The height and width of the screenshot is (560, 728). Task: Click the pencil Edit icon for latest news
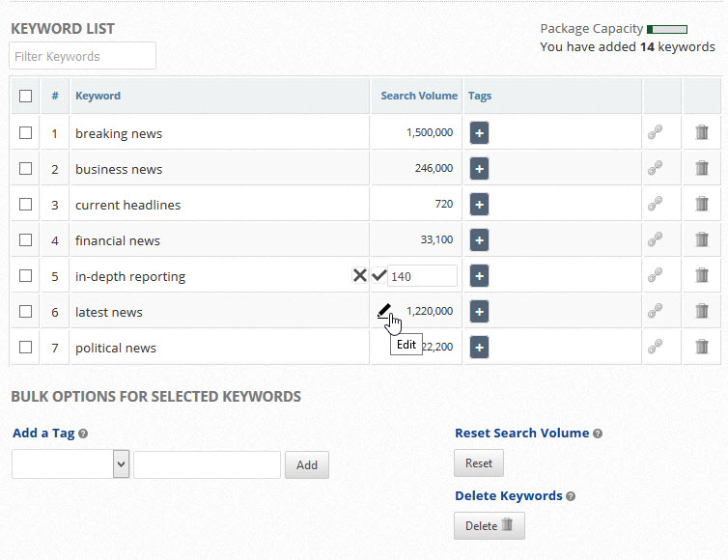(x=384, y=311)
